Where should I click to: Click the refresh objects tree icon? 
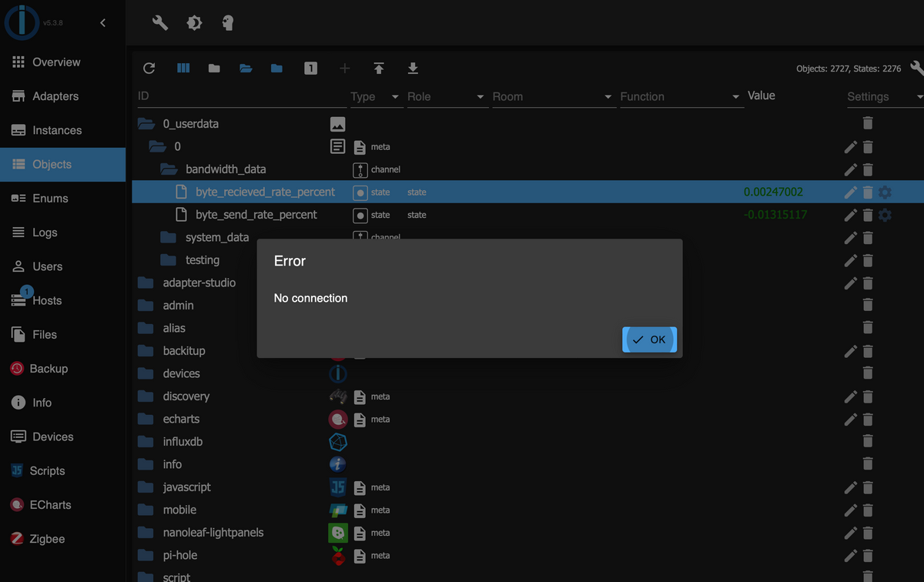149,69
